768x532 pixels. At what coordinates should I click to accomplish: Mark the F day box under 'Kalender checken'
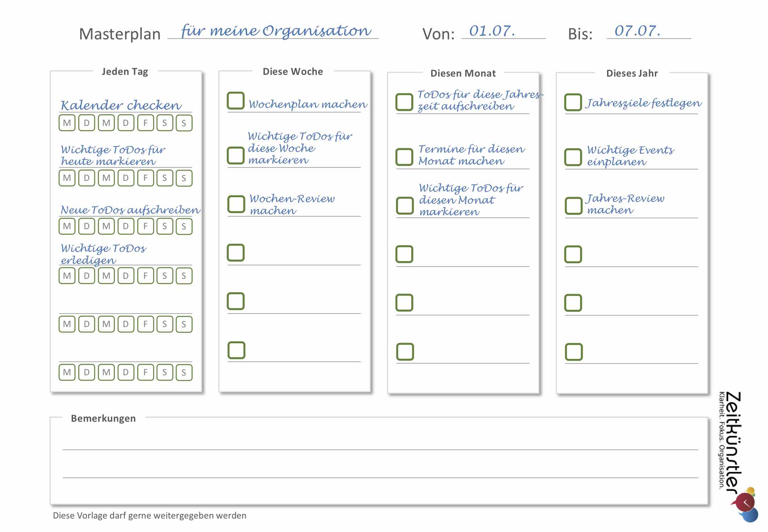point(145,123)
